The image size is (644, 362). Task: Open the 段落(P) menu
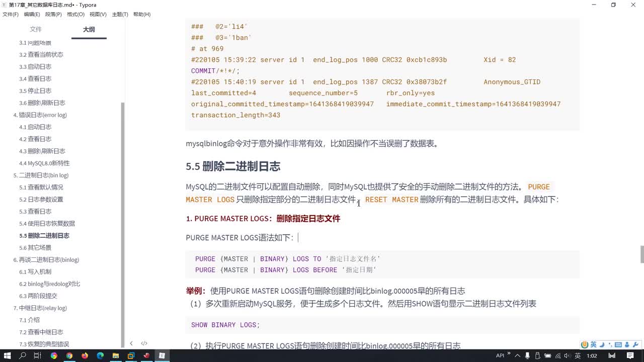tap(53, 15)
